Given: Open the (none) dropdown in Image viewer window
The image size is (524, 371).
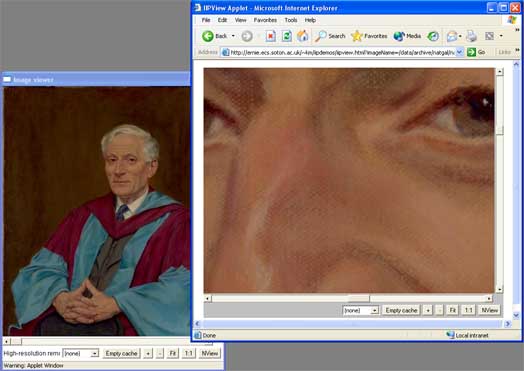Looking at the screenshot, I should 81,353.
